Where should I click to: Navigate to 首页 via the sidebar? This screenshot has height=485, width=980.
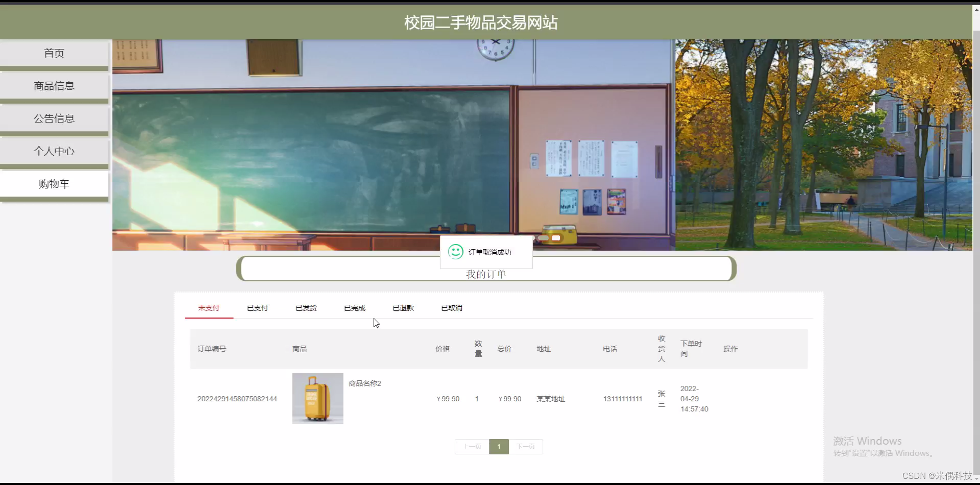click(54, 53)
